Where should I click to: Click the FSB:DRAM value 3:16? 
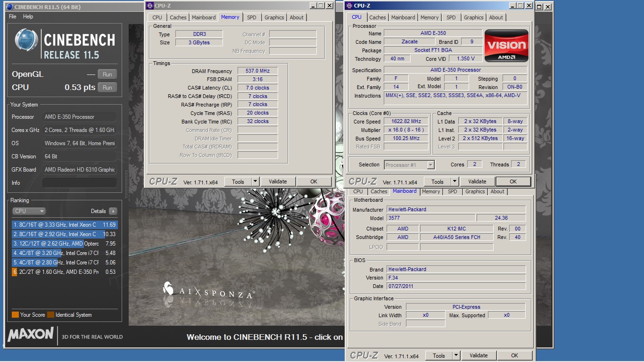tap(257, 80)
